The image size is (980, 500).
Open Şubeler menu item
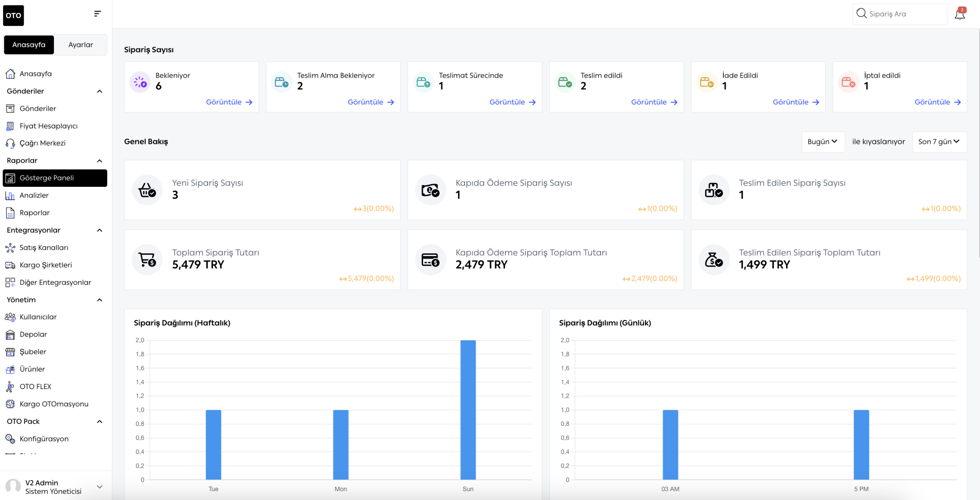55,352
